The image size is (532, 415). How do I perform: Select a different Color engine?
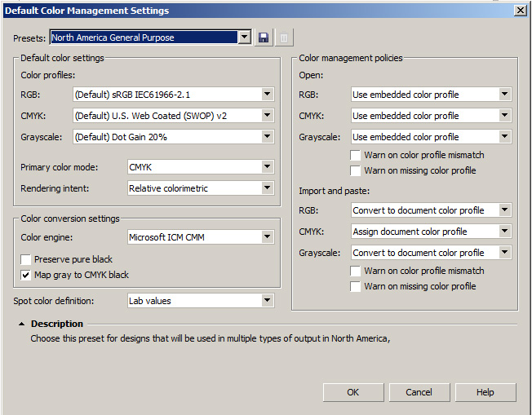(201, 237)
